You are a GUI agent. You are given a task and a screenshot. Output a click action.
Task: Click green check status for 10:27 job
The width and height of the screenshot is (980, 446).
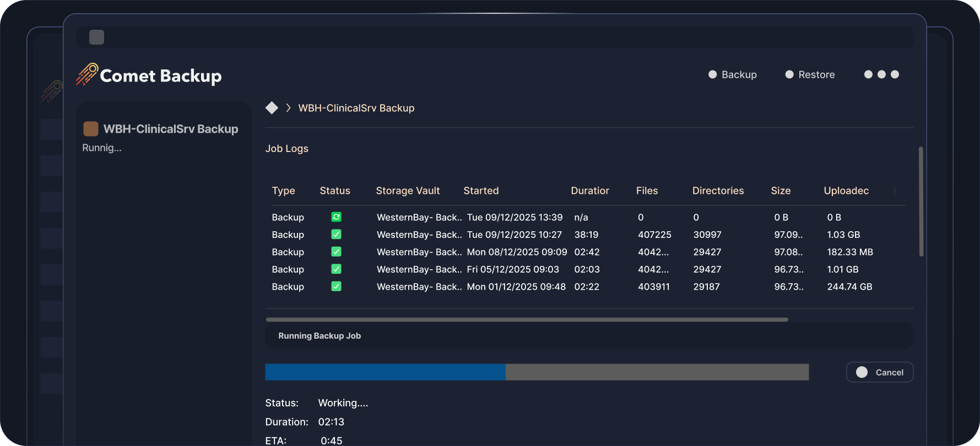[336, 235]
